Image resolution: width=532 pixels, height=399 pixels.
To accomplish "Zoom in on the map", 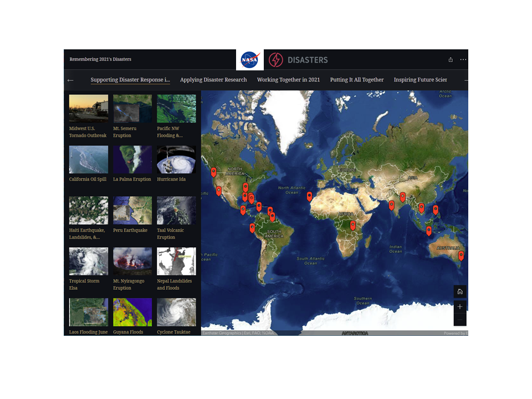I will pos(459,306).
